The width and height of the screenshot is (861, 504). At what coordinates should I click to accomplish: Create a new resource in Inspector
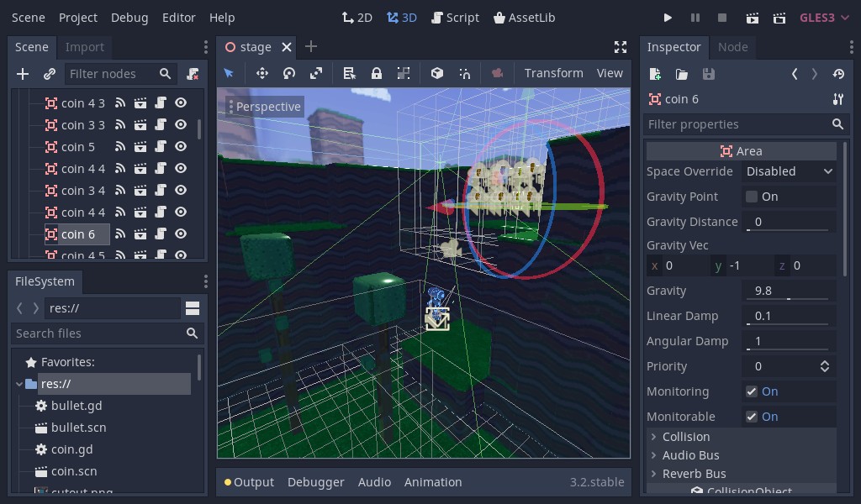click(x=654, y=74)
